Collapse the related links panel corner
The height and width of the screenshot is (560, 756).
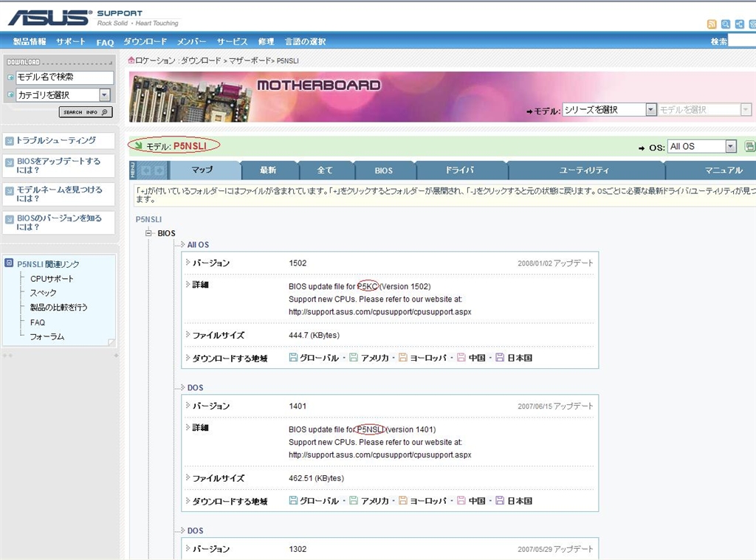click(111, 342)
